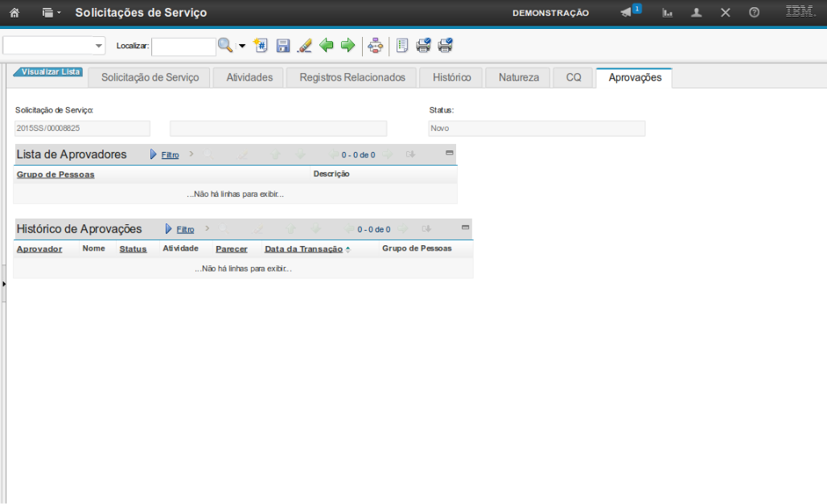
Task: Expand the search options arrow beside magnifier
Action: tap(242, 46)
